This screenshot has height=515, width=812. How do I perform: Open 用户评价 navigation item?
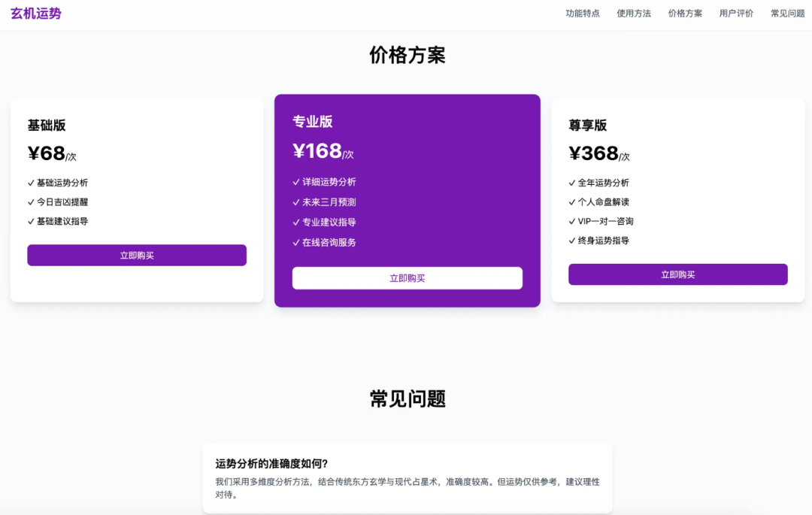[x=736, y=14]
